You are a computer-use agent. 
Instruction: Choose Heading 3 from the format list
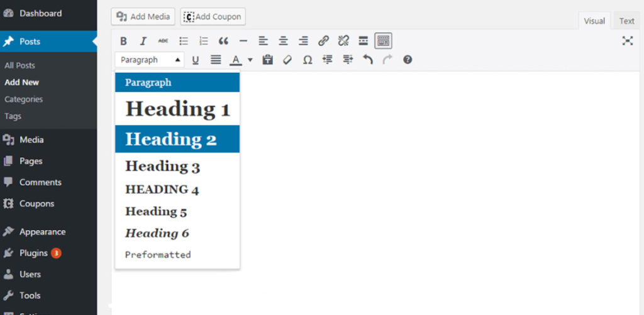coord(177,167)
